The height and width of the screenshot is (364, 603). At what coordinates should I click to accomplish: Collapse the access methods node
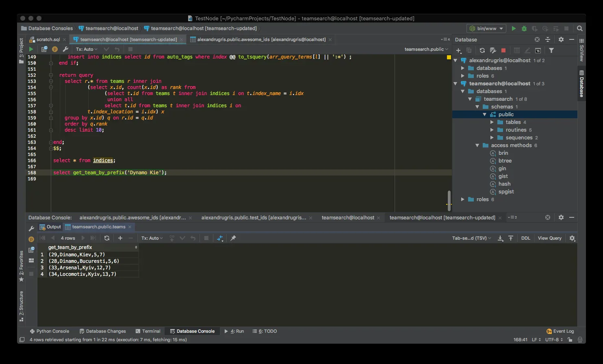coord(477,145)
